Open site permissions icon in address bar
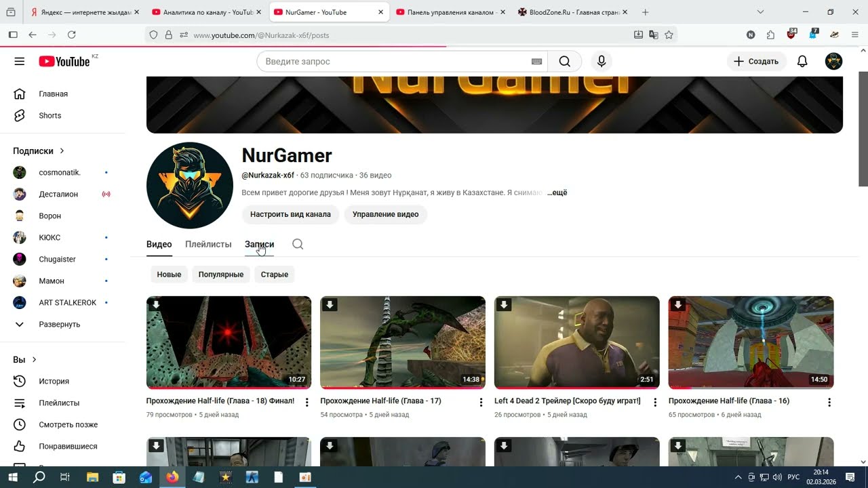 [183, 35]
